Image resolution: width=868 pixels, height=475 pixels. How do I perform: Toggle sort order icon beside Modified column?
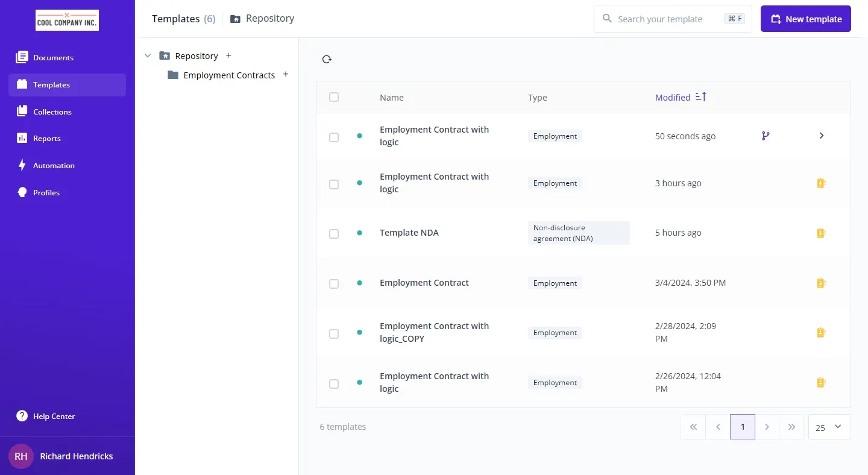tap(700, 97)
